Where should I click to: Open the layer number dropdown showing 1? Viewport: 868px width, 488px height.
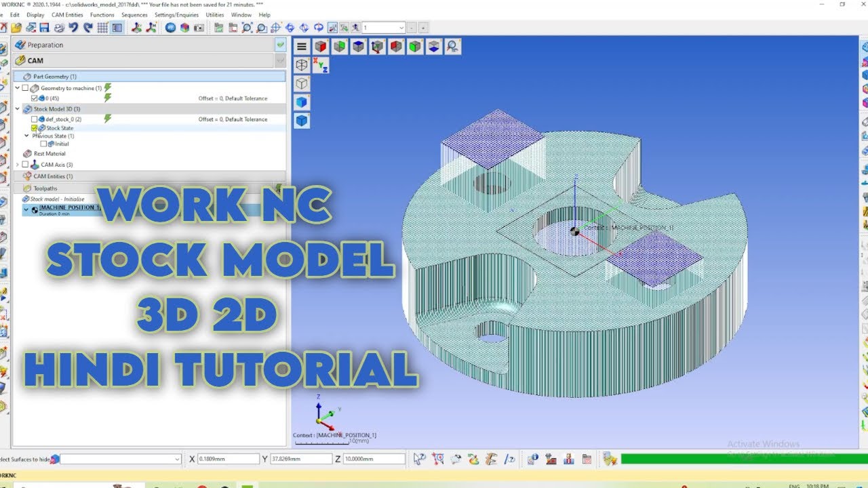[401, 28]
